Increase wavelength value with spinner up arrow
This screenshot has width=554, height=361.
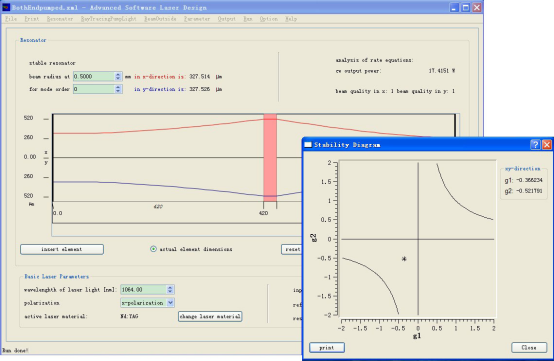tap(170, 288)
